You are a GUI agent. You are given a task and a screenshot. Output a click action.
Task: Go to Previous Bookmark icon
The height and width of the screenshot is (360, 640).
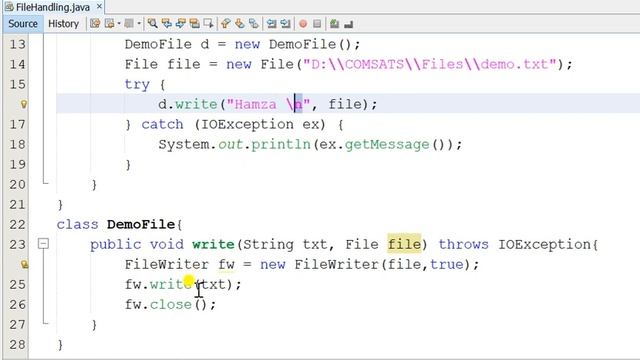(x=226, y=24)
